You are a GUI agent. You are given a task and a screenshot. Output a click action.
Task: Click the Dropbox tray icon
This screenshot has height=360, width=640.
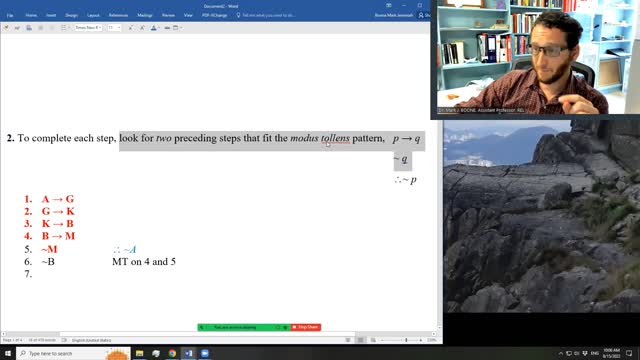tap(586, 353)
